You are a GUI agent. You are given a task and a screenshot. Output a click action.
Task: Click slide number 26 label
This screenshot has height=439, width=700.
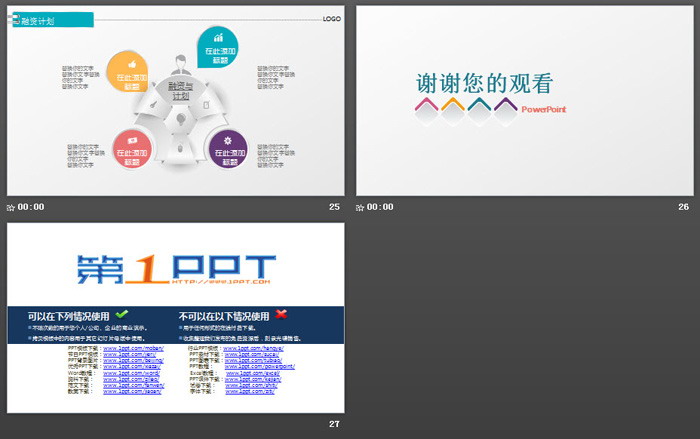[x=683, y=207]
